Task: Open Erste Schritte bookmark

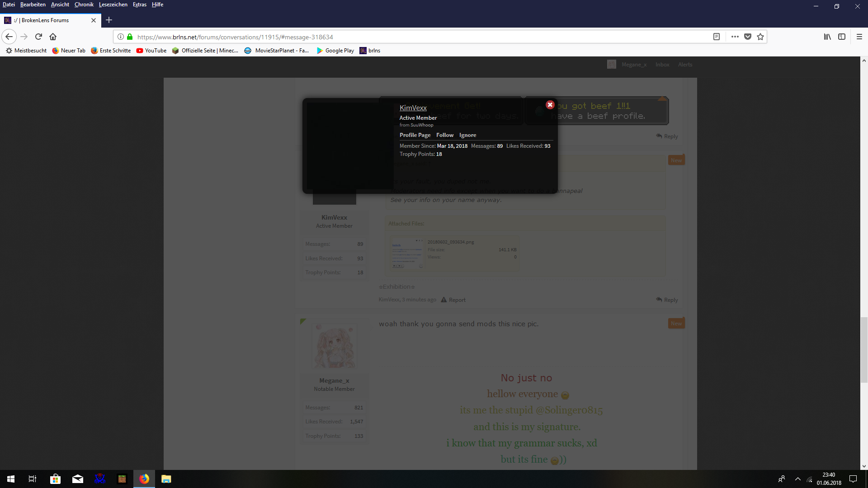Action: (111, 51)
